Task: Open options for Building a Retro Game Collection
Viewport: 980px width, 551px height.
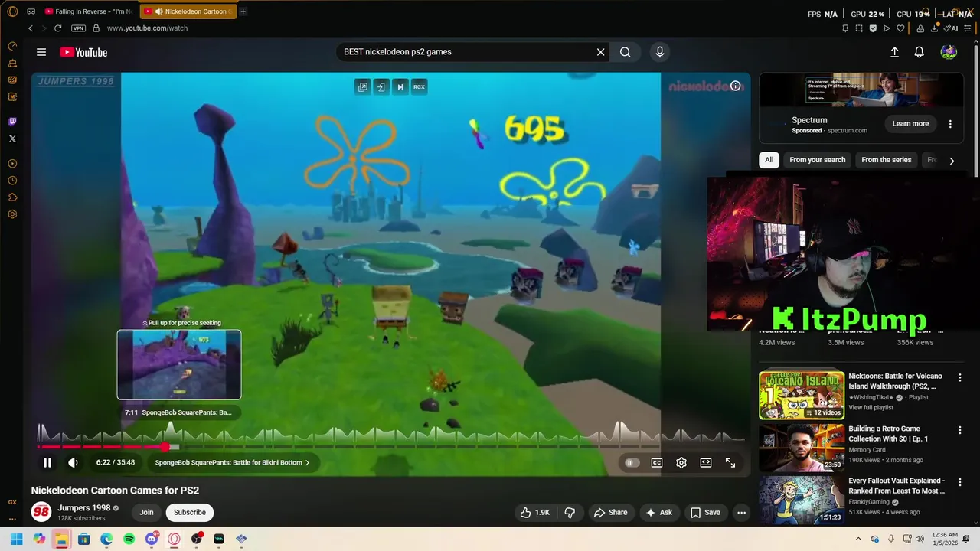Action: click(959, 430)
